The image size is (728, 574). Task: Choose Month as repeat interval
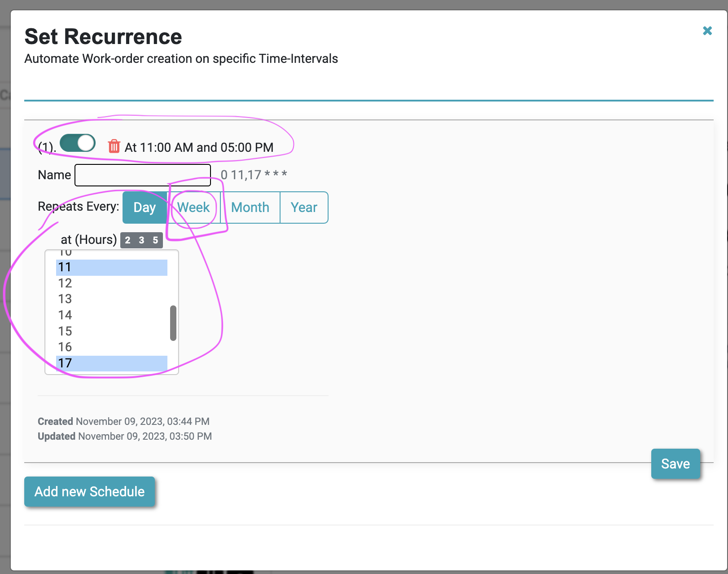click(250, 208)
